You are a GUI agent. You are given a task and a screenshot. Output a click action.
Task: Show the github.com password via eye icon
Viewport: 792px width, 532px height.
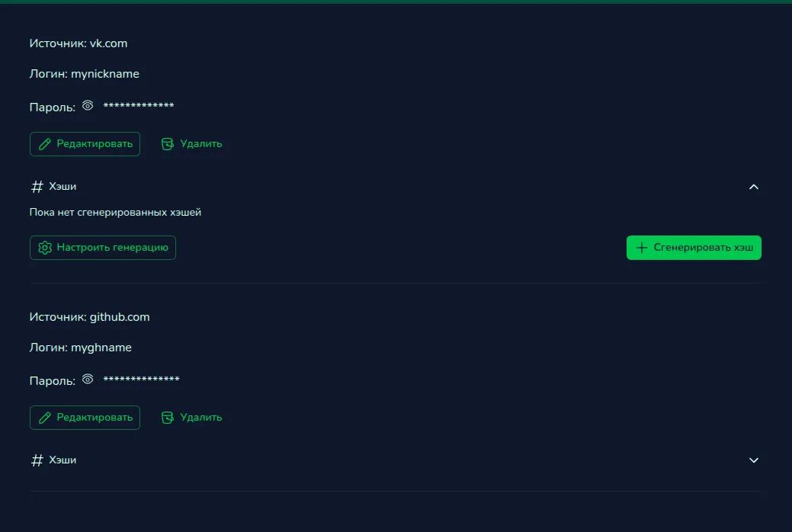point(88,379)
